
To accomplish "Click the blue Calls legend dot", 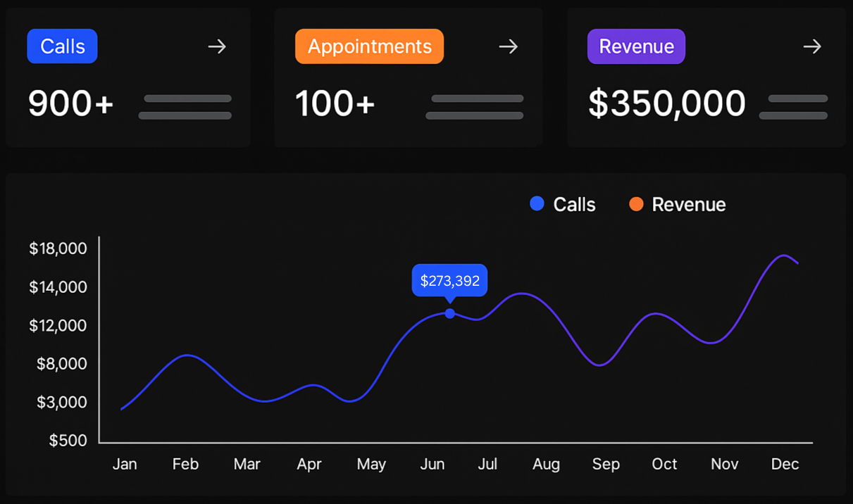I will (537, 204).
